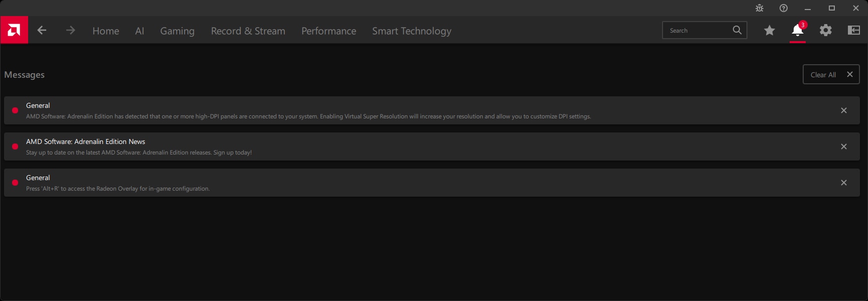Open AMD Software: Adrenalin Edition News message
Viewport: 868px width, 301px height.
[x=432, y=146]
